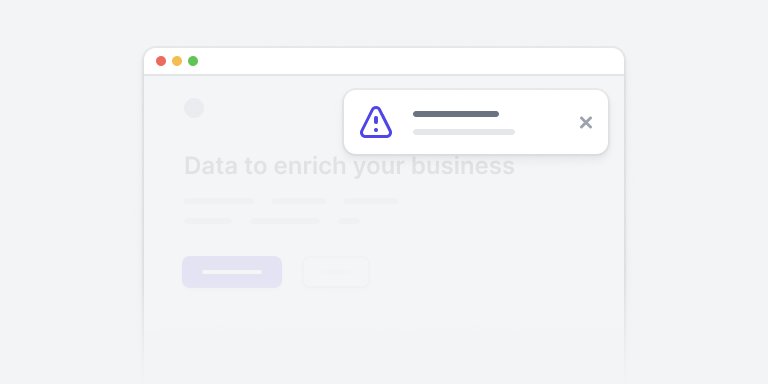
Task: Click the light subtitle line in notification
Action: point(464,132)
